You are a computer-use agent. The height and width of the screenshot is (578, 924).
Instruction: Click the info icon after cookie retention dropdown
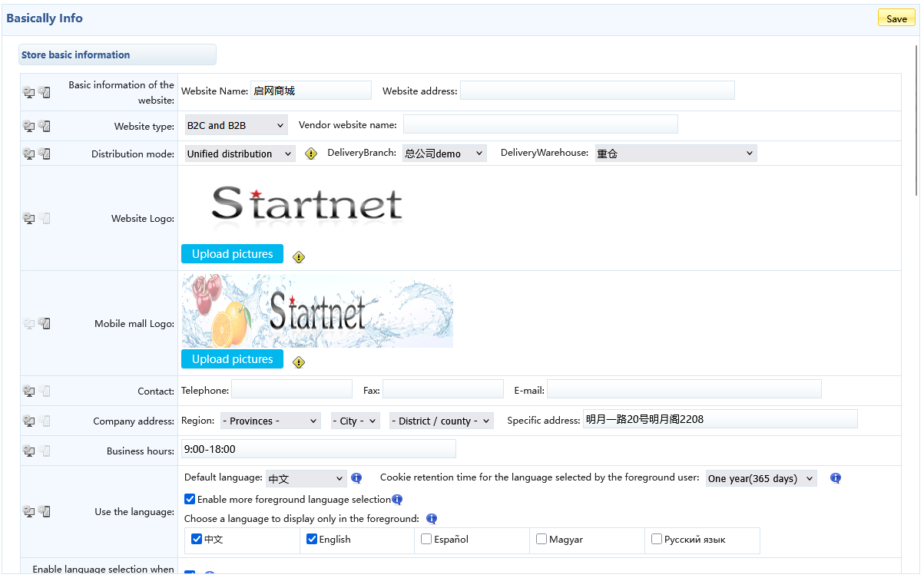click(x=836, y=478)
